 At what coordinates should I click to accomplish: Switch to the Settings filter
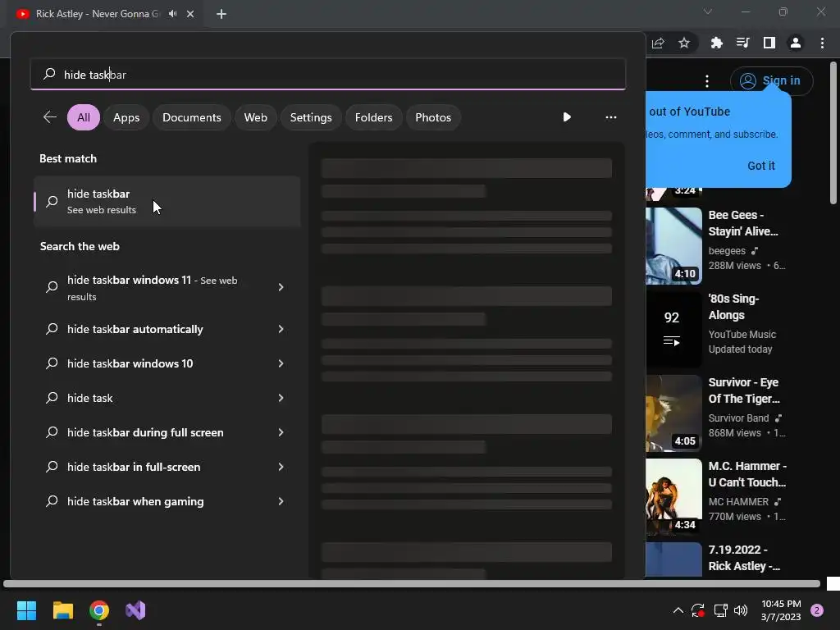pyautogui.click(x=311, y=117)
